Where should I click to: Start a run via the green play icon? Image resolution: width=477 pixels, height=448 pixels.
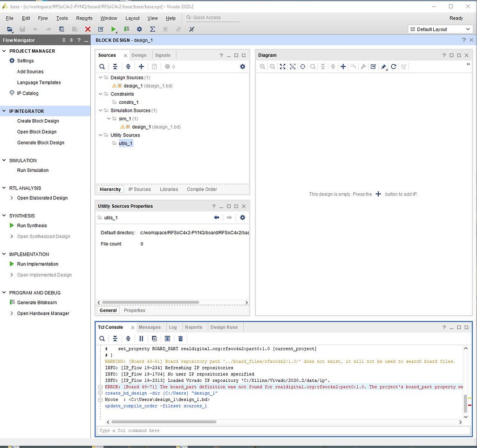[113, 29]
